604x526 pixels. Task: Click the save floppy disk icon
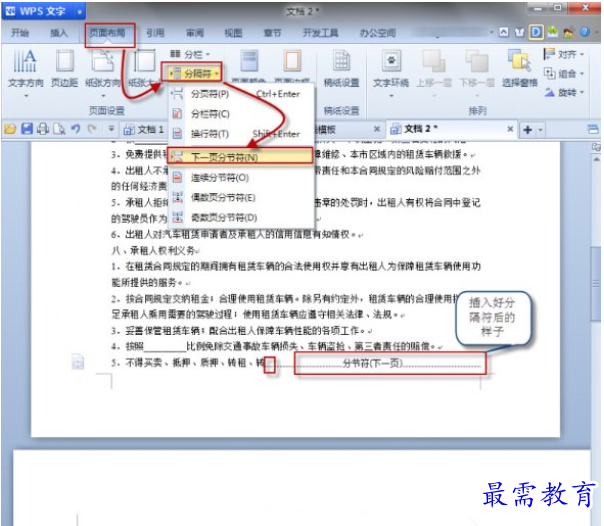click(27, 129)
